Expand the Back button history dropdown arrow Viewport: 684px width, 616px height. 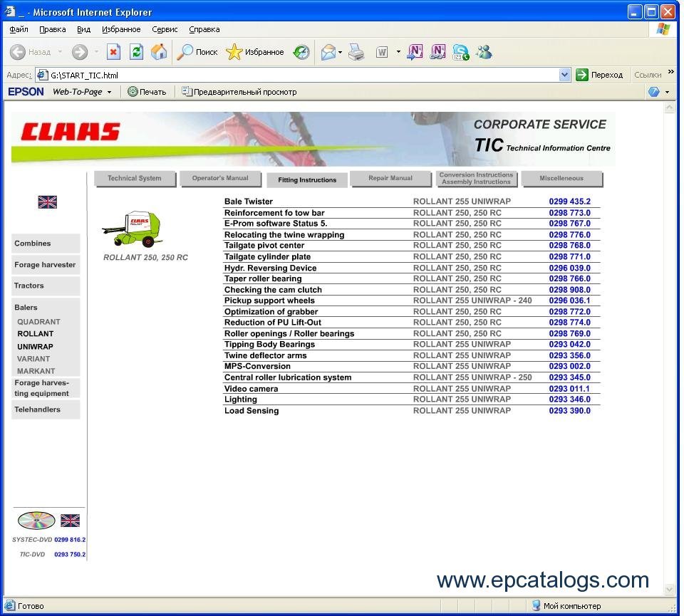[60, 52]
